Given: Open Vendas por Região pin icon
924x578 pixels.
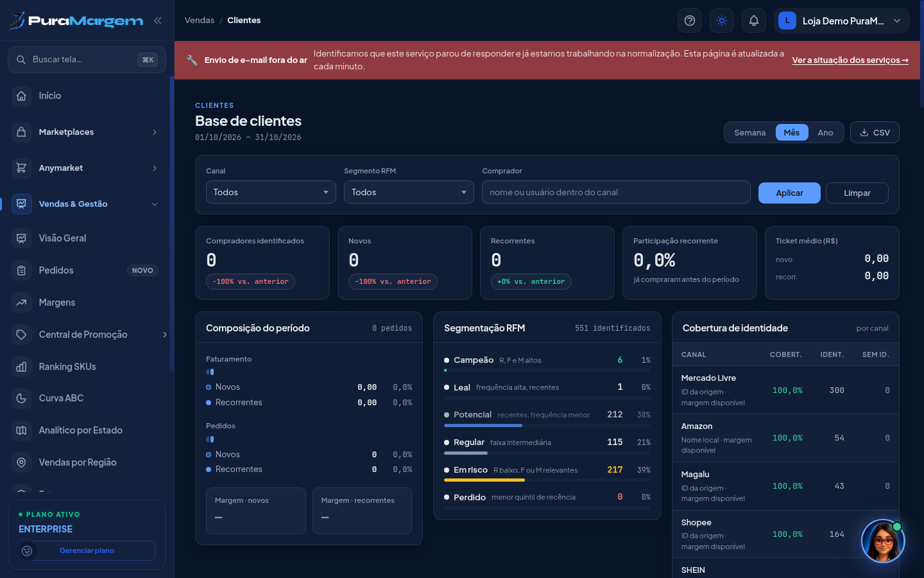Looking at the screenshot, I should tap(21, 462).
